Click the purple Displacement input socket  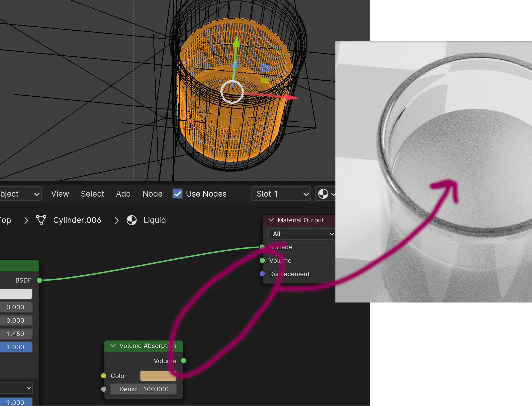(262, 274)
